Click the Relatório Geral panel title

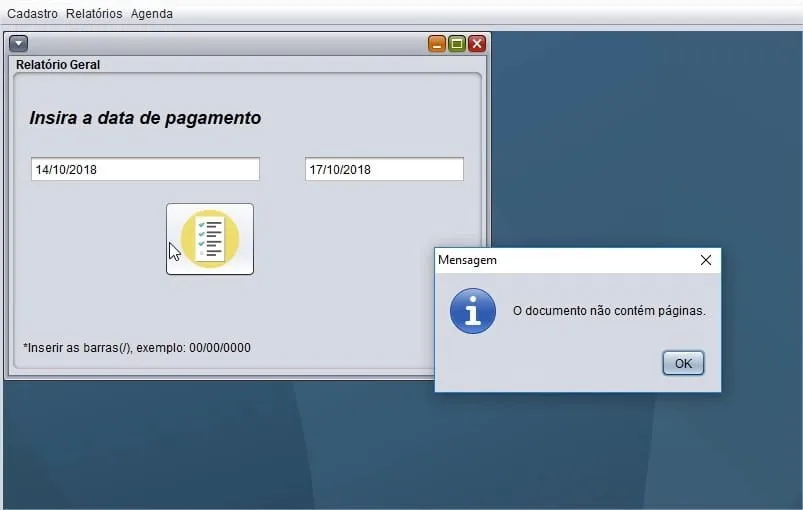pyautogui.click(x=58, y=65)
